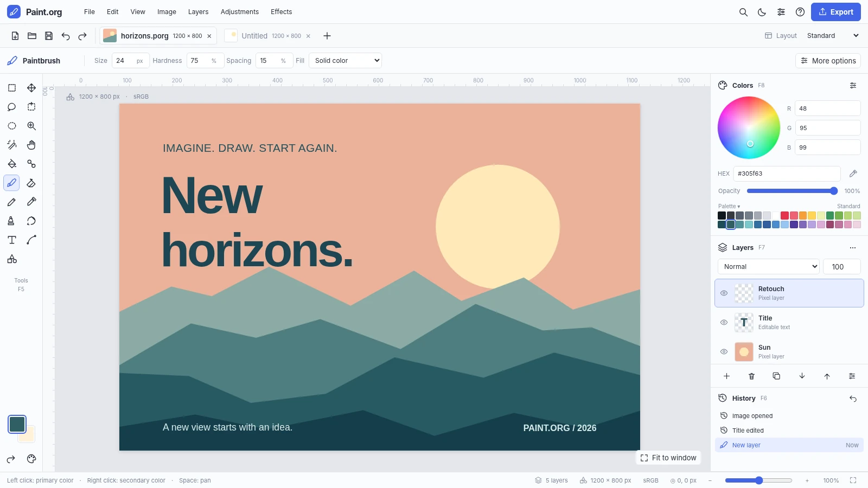Select the Move tool in toolbox
This screenshot has height=488, width=868.
tap(31, 88)
